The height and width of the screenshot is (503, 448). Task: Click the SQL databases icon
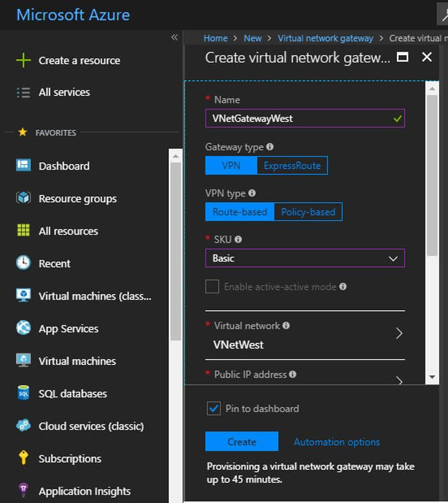tap(23, 393)
